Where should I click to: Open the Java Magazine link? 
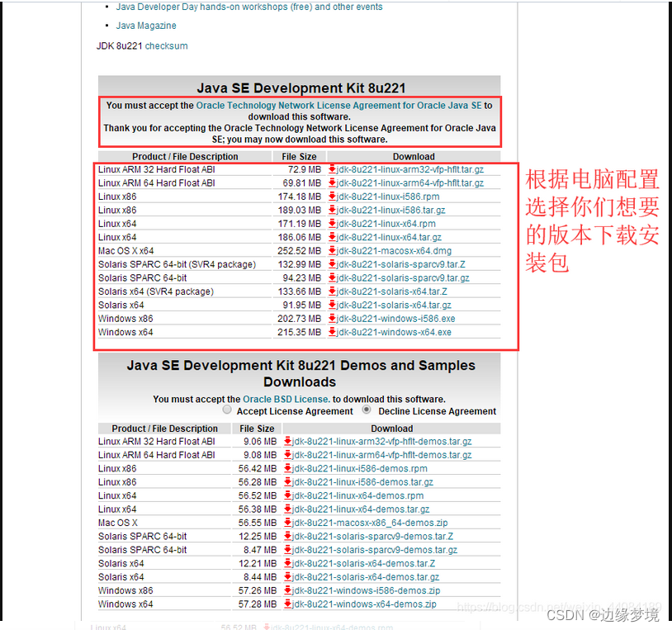146,26
